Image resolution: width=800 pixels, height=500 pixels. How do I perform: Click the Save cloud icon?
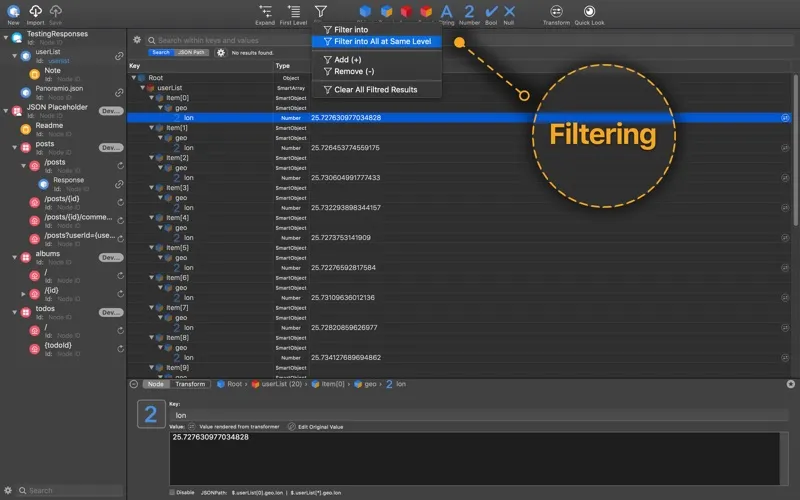56,11
